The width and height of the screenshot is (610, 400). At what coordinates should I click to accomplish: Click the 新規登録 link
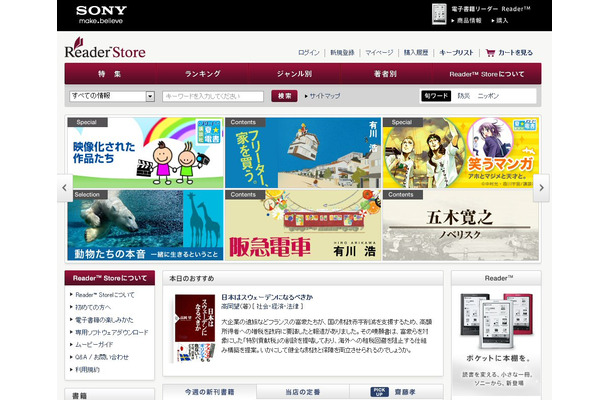point(342,53)
